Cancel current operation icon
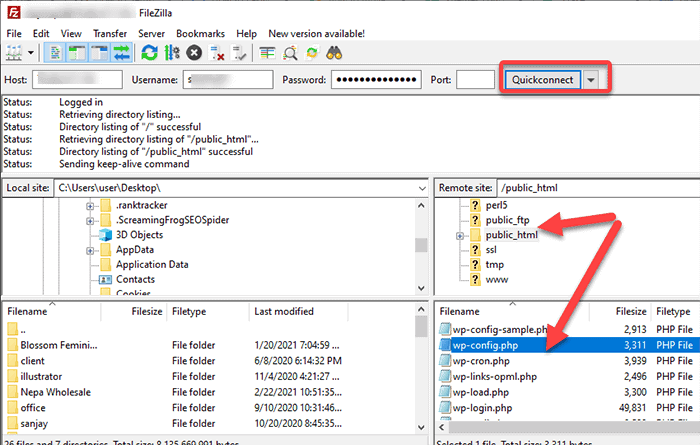The image size is (700, 445). tap(193, 52)
